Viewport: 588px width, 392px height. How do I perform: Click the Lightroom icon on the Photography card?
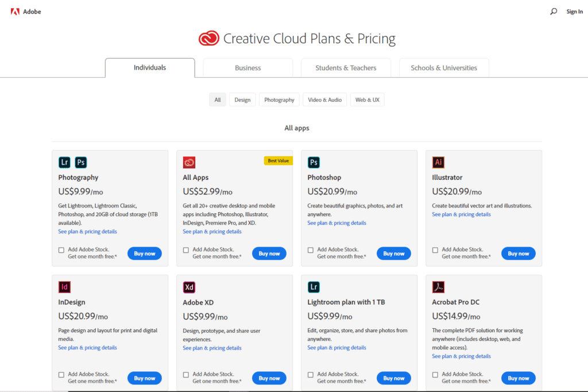(64, 162)
